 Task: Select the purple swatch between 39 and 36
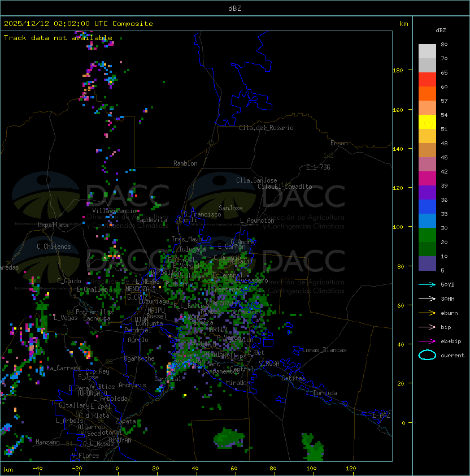pyautogui.click(x=427, y=193)
